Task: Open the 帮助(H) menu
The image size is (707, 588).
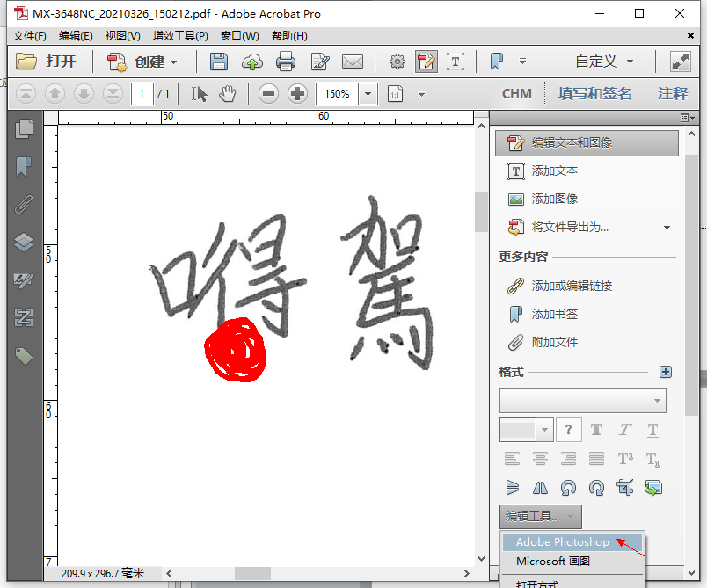Action: pos(289,35)
